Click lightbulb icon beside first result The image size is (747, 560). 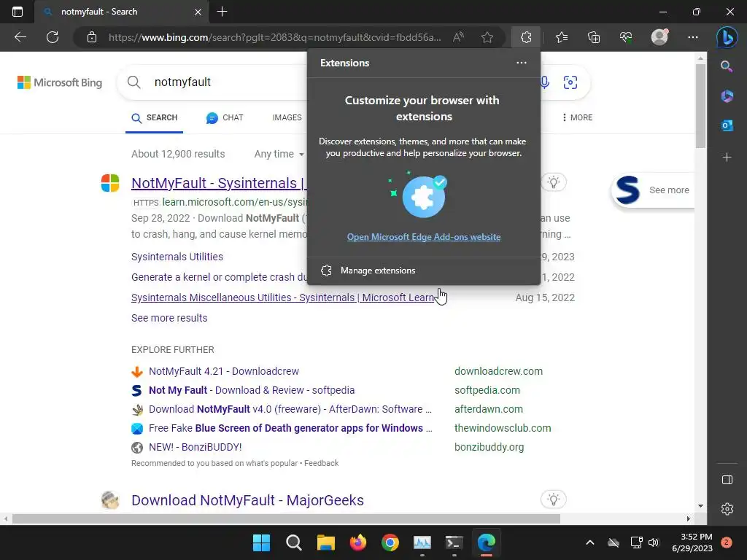point(553,182)
